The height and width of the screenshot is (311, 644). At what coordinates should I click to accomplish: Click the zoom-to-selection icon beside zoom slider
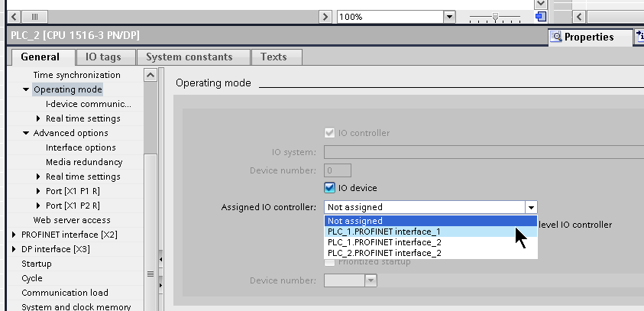541,17
